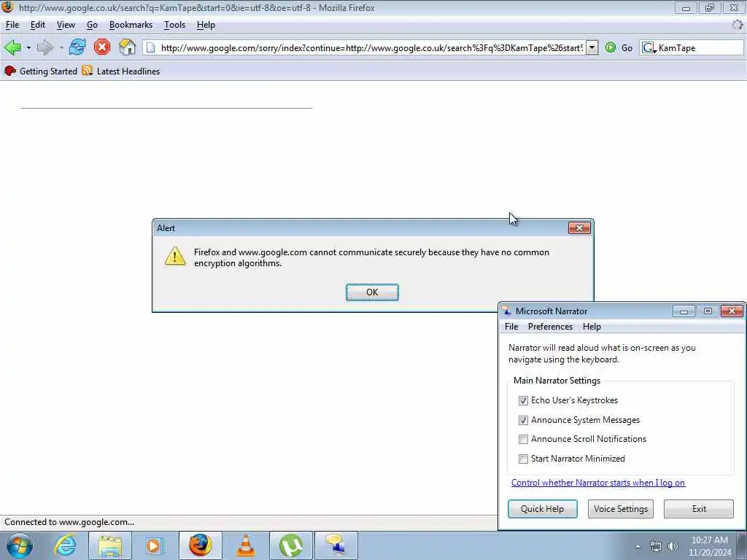The width and height of the screenshot is (747, 560).
Task: Toggle Echo User's Keystrokes checkbox
Action: point(523,400)
